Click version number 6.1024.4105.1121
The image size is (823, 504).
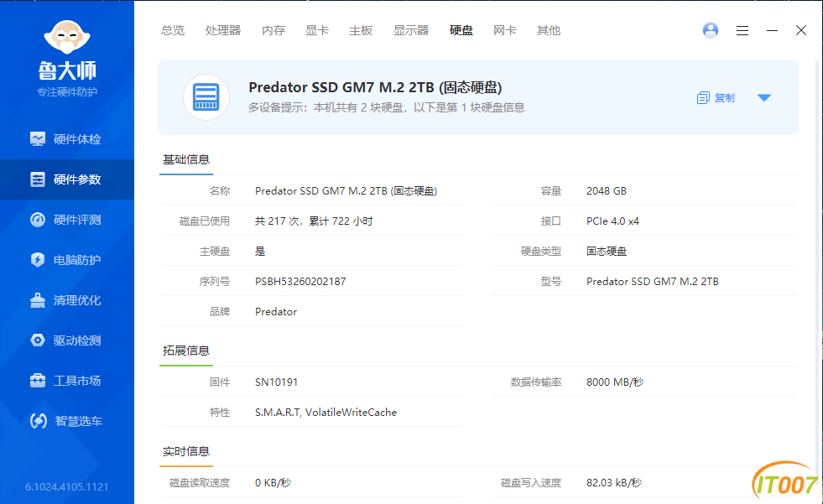pyautogui.click(x=66, y=487)
